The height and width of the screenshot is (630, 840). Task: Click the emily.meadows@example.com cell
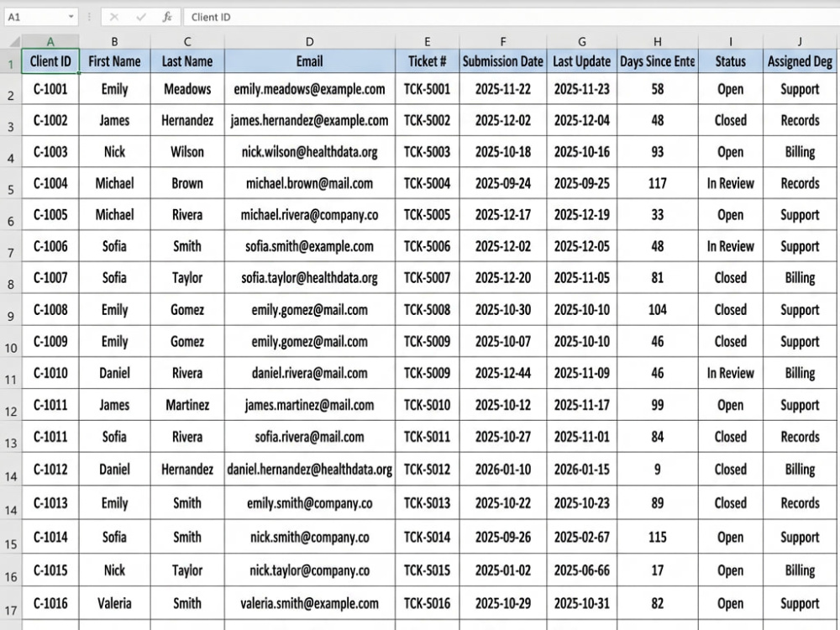click(x=310, y=89)
